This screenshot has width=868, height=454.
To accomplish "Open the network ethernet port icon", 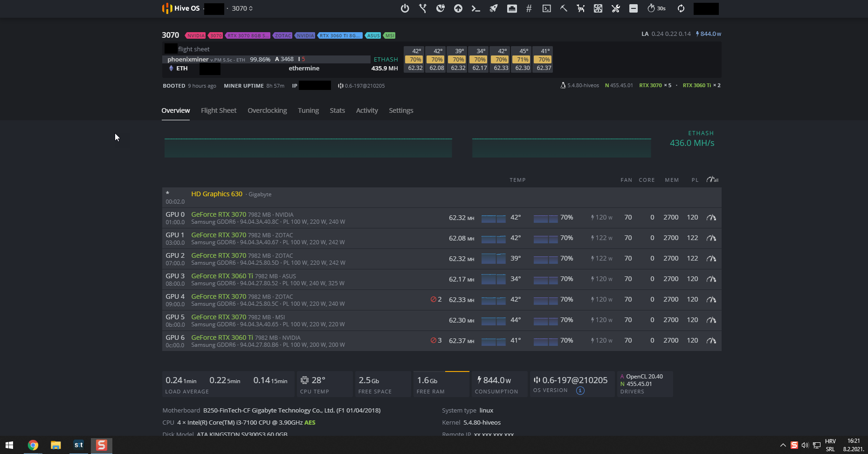I will pyautogui.click(x=512, y=8).
